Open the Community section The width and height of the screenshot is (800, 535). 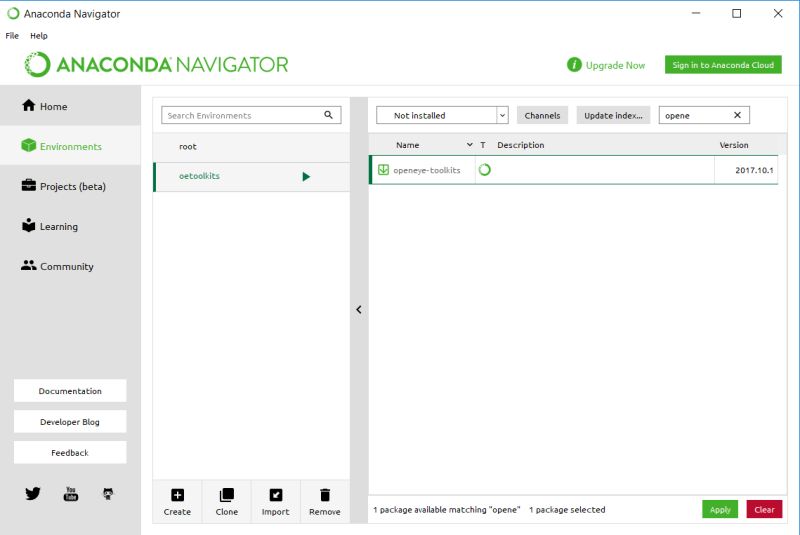pos(70,266)
